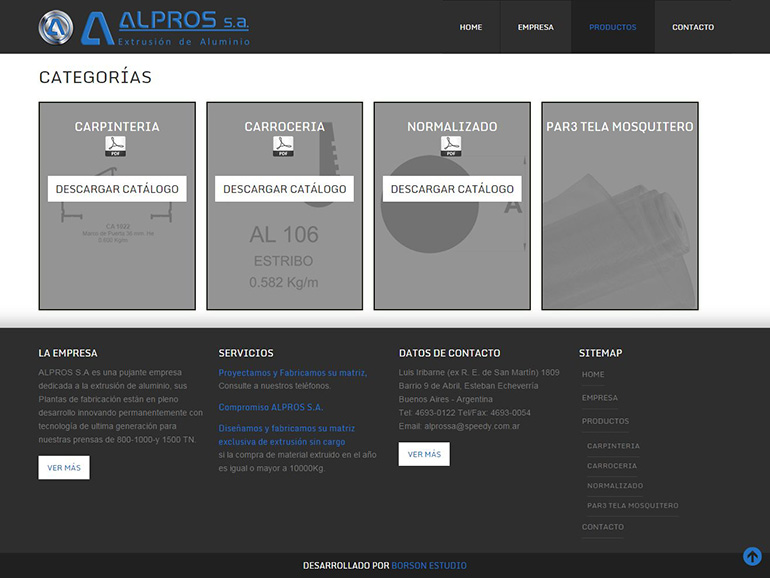Click EMPRESA in the sitemap
This screenshot has width=770, height=578.
point(600,398)
